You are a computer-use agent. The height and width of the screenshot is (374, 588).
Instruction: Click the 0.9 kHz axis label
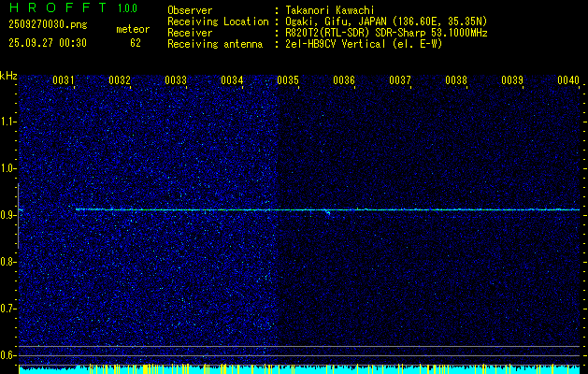click(7, 215)
